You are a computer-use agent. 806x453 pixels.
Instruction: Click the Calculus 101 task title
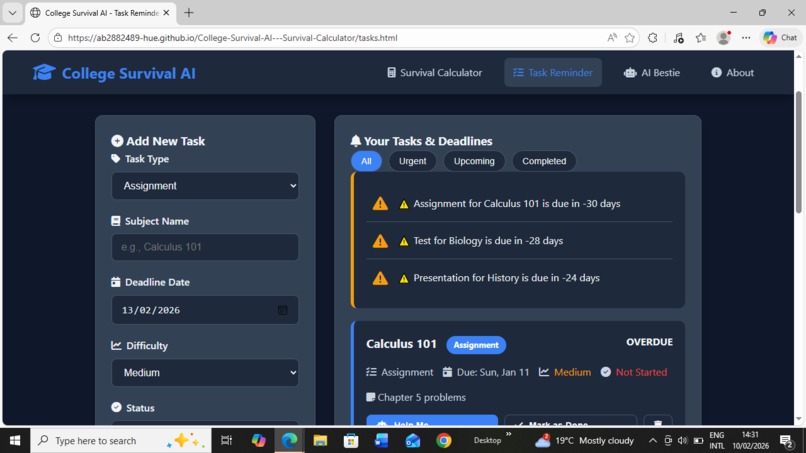401,343
